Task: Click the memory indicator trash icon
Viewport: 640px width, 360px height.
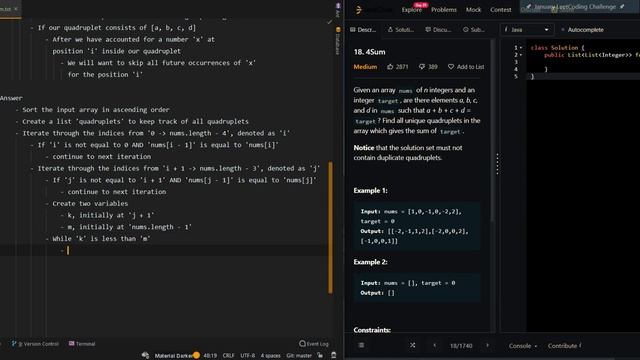Action: [x=333, y=356]
